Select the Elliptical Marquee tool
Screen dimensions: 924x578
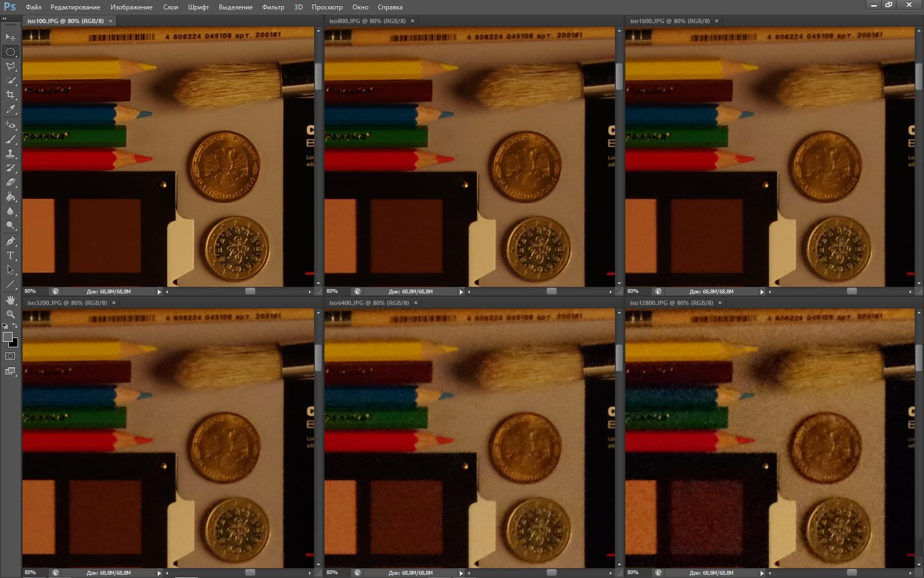(10, 52)
